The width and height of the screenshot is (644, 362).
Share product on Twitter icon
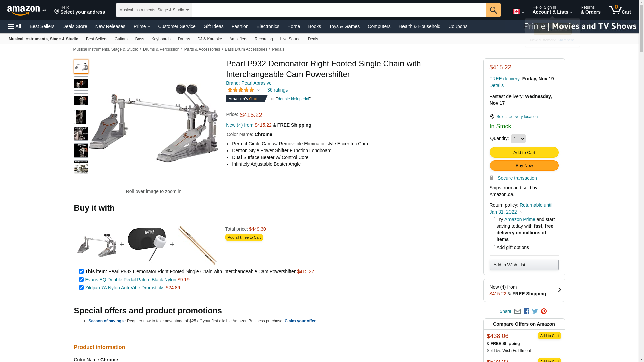coord(535,311)
